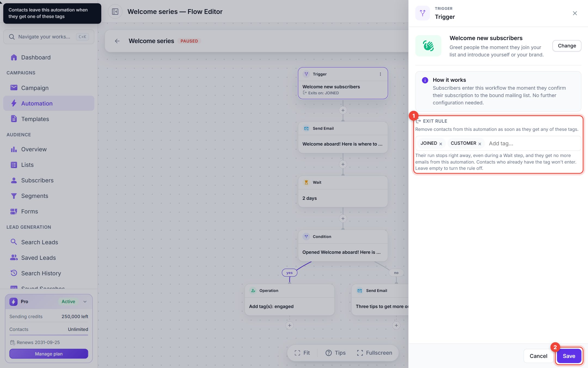The image size is (588, 368).
Task: Open Tips in the canvas toolbar
Action: tap(336, 353)
